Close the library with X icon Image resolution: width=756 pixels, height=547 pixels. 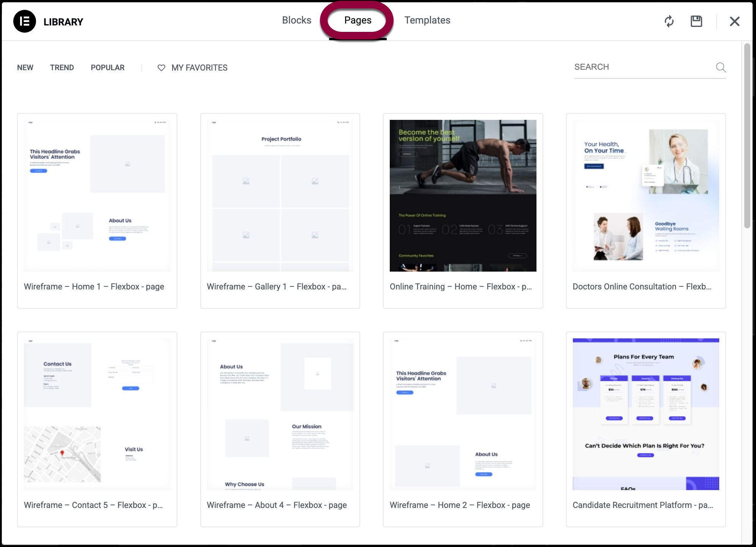734,21
